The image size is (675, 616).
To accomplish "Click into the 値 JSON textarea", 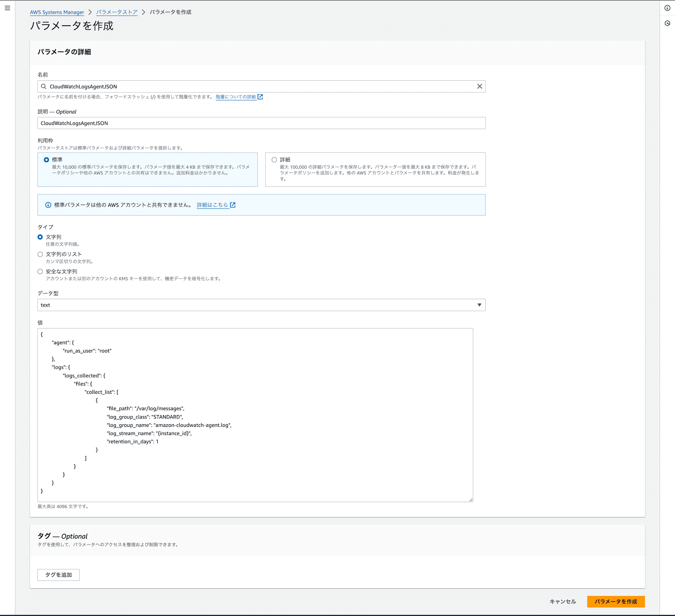I will point(255,415).
